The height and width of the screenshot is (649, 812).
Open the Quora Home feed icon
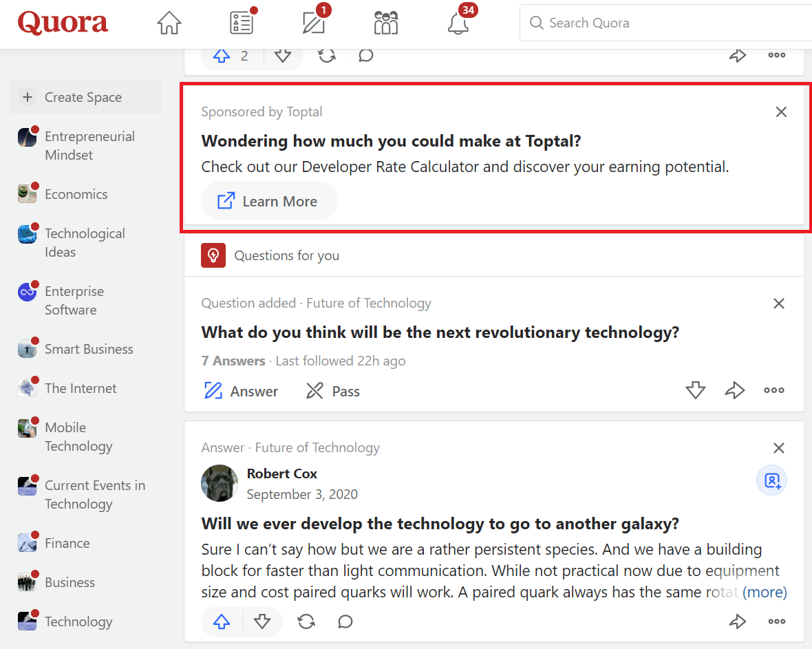[169, 22]
